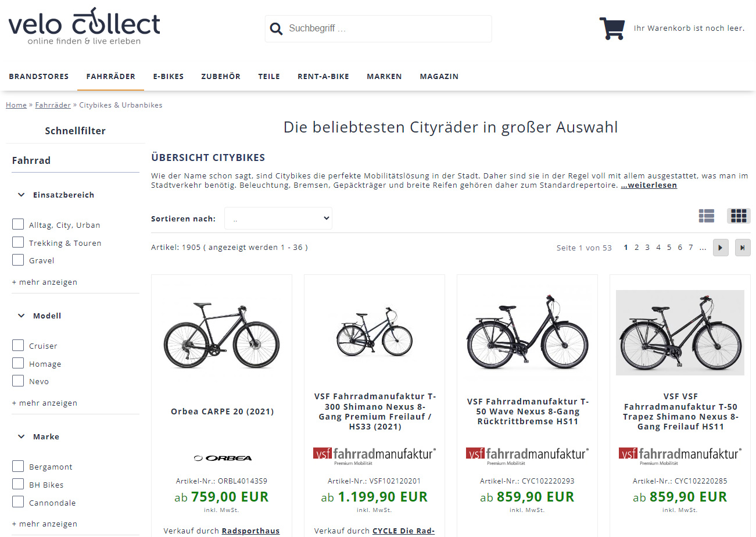Open the ZUBEHÖR menu item
756x537 pixels.
coord(221,76)
